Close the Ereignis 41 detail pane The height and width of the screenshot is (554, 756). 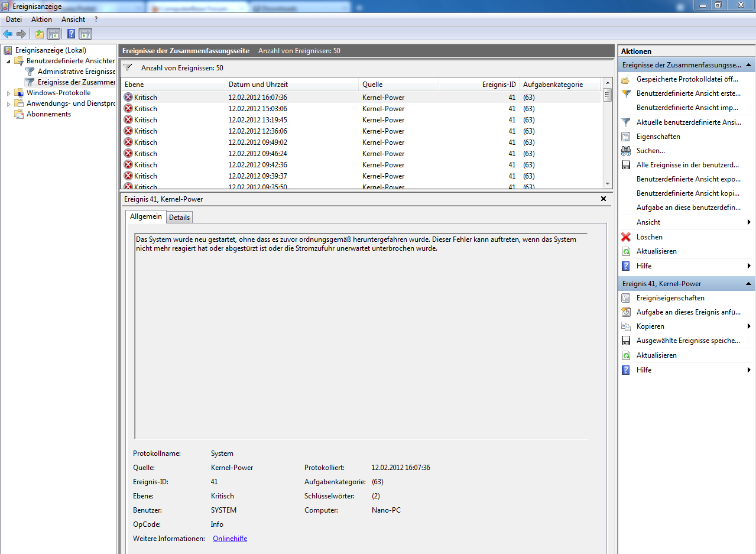[x=603, y=199]
